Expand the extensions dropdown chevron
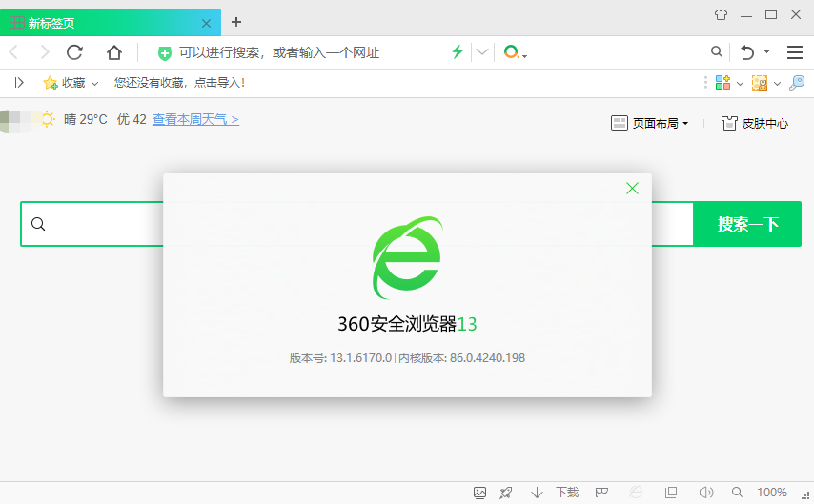 741,84
